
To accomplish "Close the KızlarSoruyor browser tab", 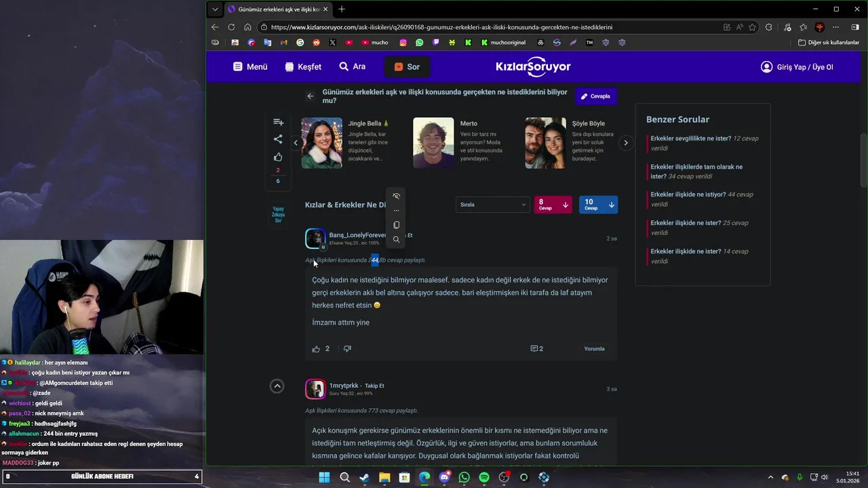I will (325, 9).
